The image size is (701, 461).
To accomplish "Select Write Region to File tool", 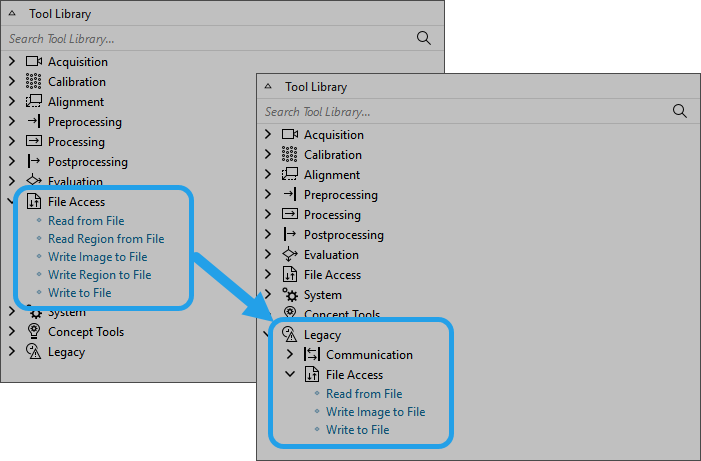I will pyautogui.click(x=99, y=275).
